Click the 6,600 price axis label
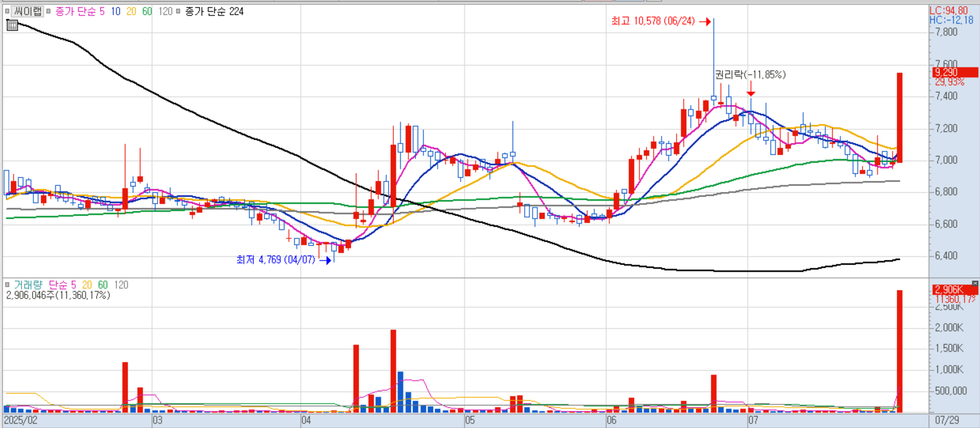980x428 pixels. 946,224
